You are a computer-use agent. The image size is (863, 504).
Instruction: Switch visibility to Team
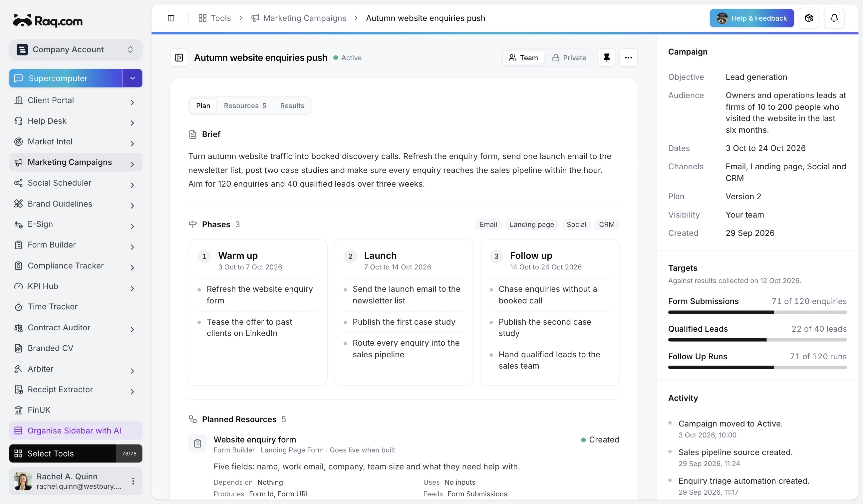pos(523,58)
